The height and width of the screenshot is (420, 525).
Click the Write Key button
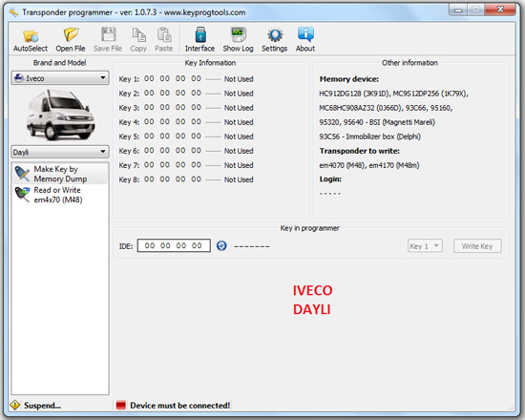[477, 246]
